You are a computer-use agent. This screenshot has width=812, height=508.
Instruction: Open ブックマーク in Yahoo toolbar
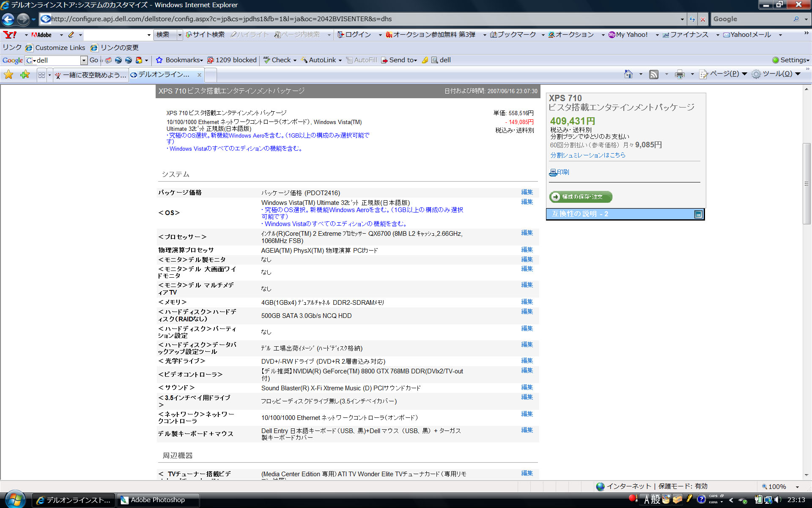(513, 35)
